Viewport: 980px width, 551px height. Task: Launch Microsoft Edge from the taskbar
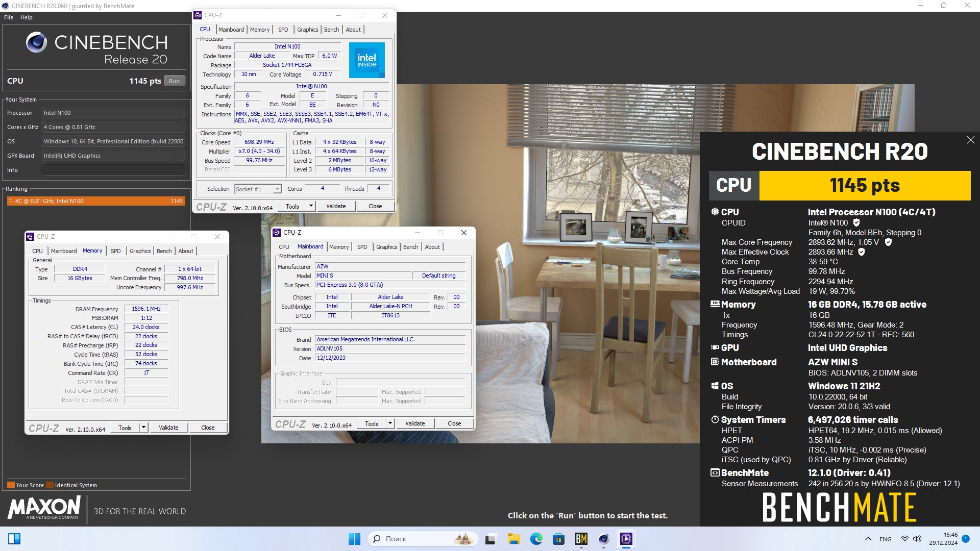536,539
